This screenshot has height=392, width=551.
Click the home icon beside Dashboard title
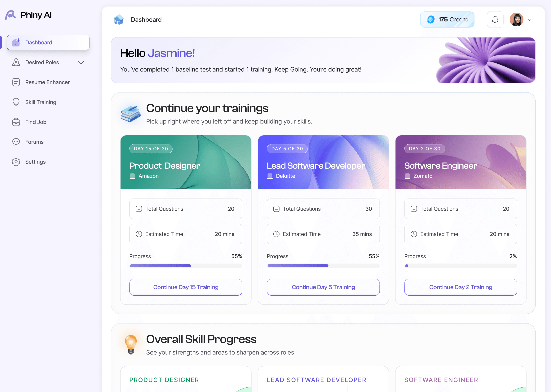(119, 20)
